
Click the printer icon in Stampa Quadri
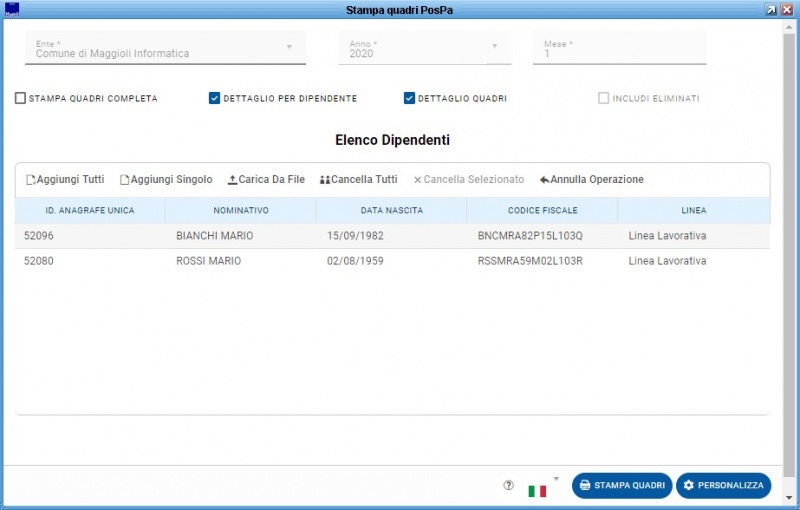[x=585, y=485]
